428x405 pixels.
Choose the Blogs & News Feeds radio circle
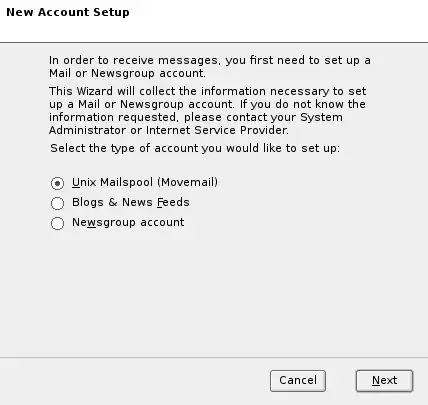[x=57, y=203]
